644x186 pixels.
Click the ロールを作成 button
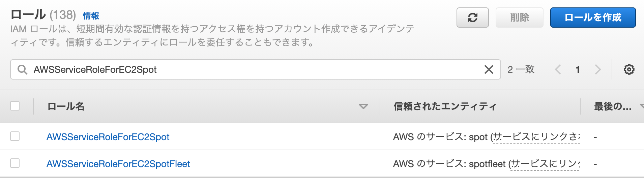point(593,18)
